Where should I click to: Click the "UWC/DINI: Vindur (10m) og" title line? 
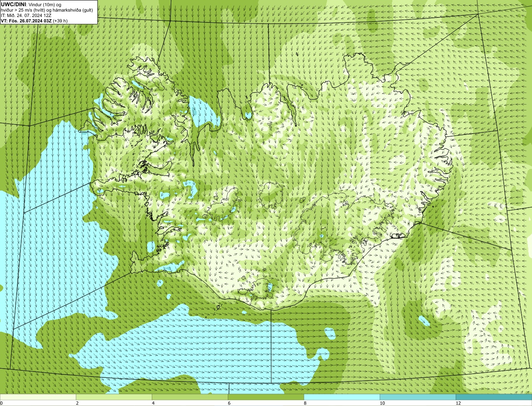tap(31, 4)
